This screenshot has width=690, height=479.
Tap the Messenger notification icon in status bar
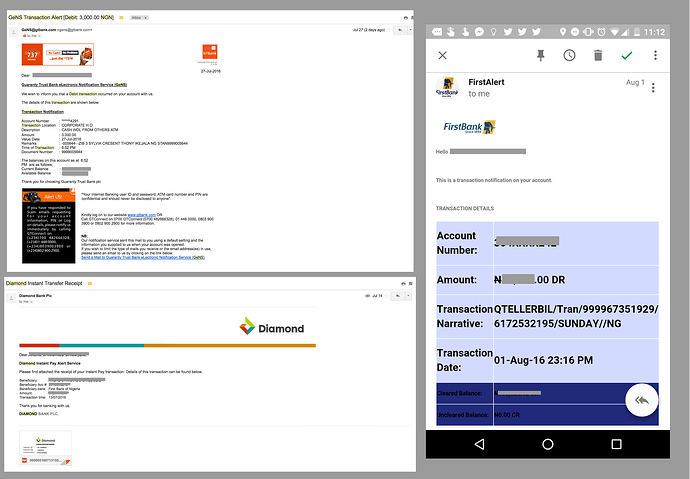(x=479, y=32)
